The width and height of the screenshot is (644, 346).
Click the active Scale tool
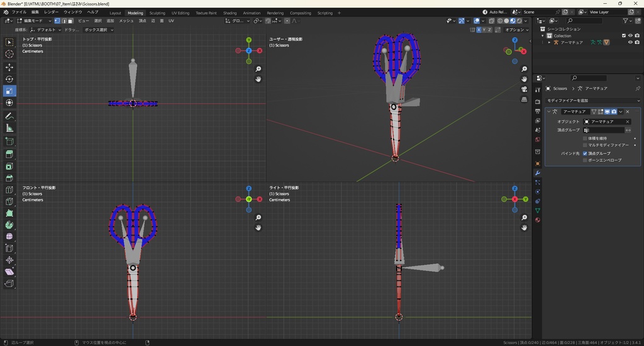click(9, 91)
